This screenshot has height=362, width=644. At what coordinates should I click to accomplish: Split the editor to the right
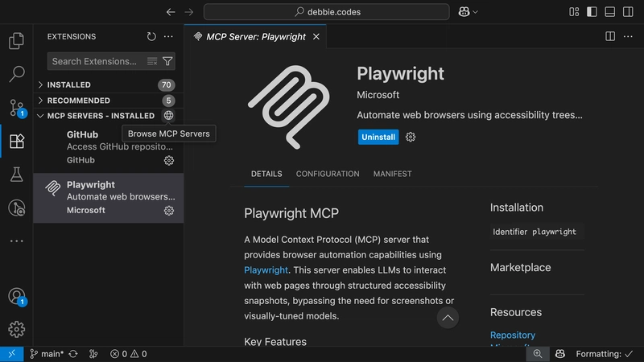610,36
